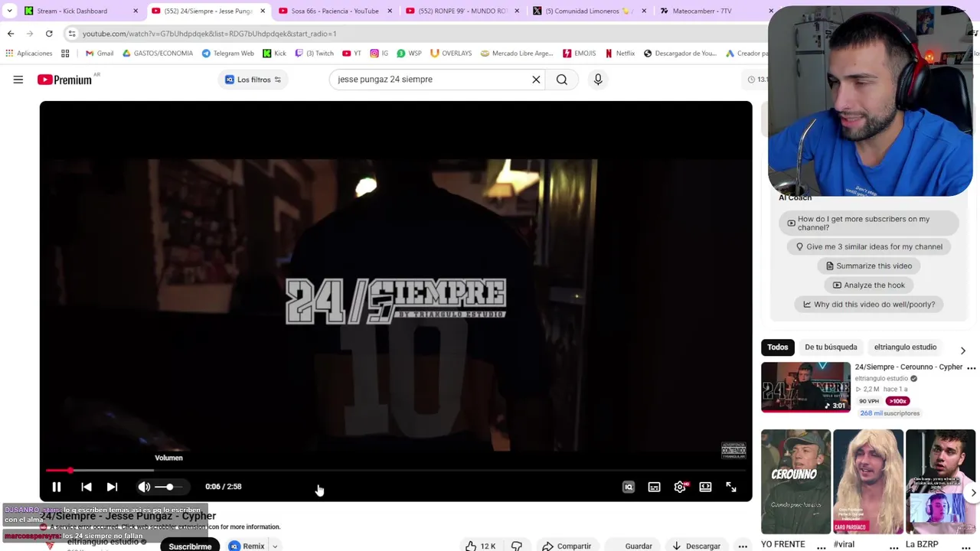Open 24/Siempre - Cerounno Cypher thumbnail
Viewport: 980px width, 551px height.
coord(805,387)
